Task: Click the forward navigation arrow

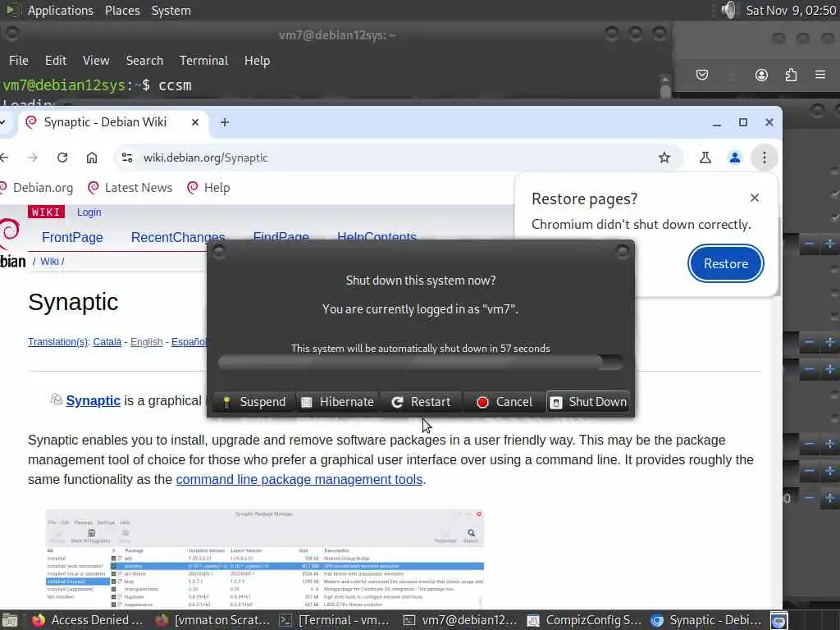Action: [x=33, y=157]
